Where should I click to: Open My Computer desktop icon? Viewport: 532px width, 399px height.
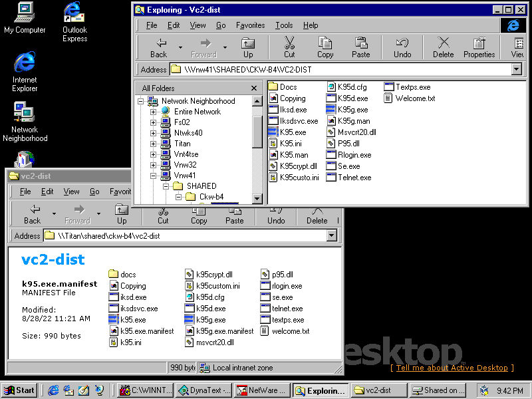[25, 18]
